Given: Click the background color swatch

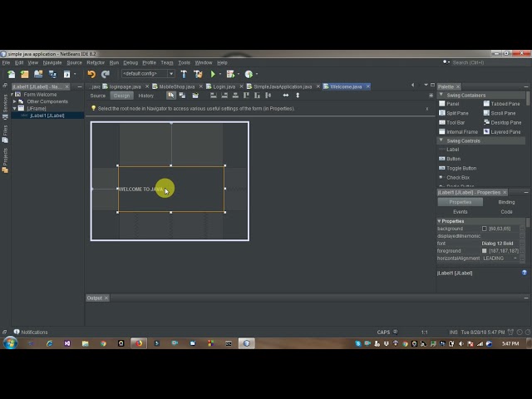Looking at the screenshot, I should (484, 229).
